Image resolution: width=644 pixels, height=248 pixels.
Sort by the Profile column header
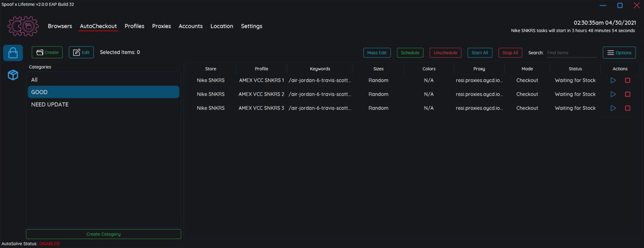(261, 69)
